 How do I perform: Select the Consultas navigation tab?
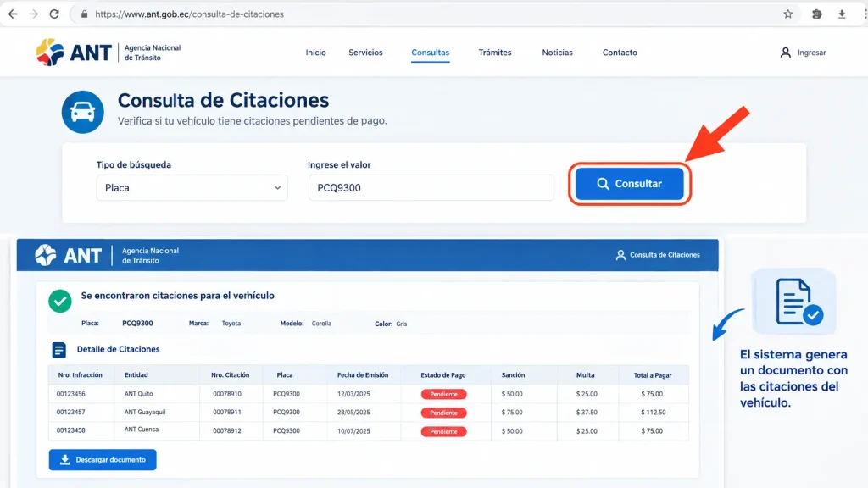pos(430,53)
